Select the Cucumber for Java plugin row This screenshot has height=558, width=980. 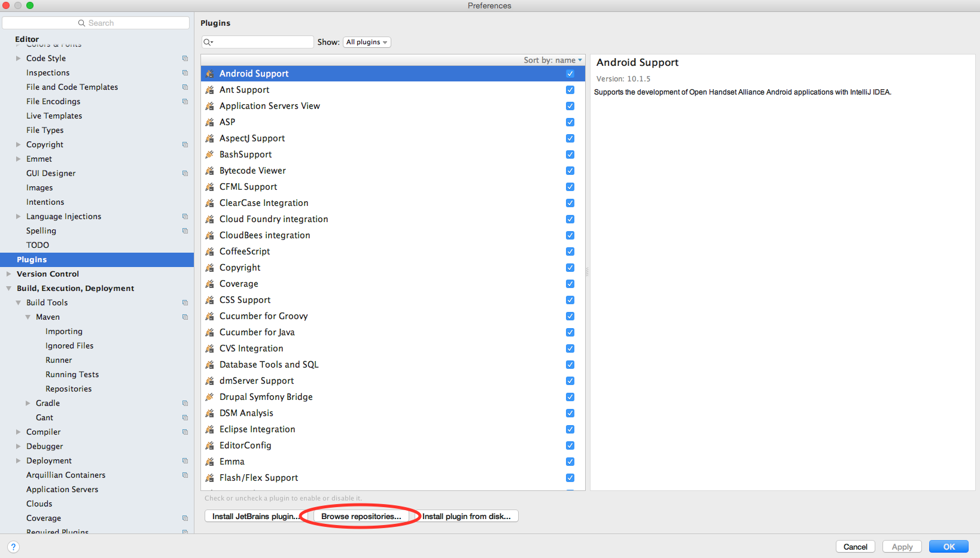(393, 332)
